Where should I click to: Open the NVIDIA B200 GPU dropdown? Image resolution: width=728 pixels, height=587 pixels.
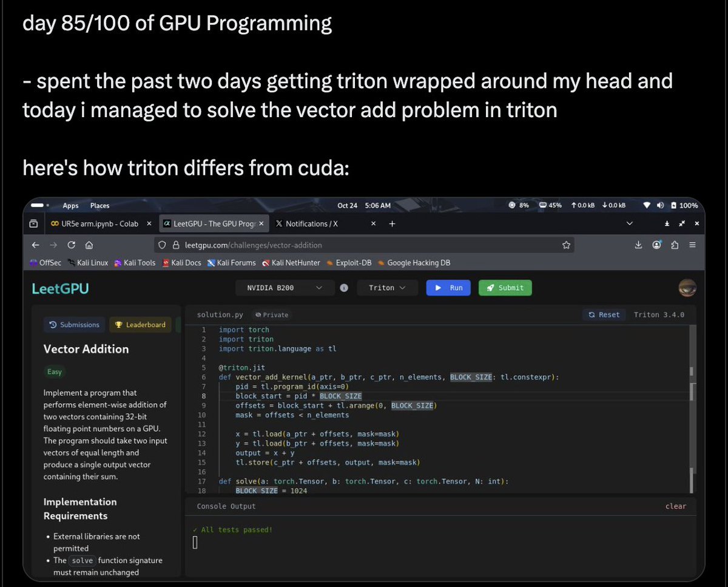click(x=285, y=288)
